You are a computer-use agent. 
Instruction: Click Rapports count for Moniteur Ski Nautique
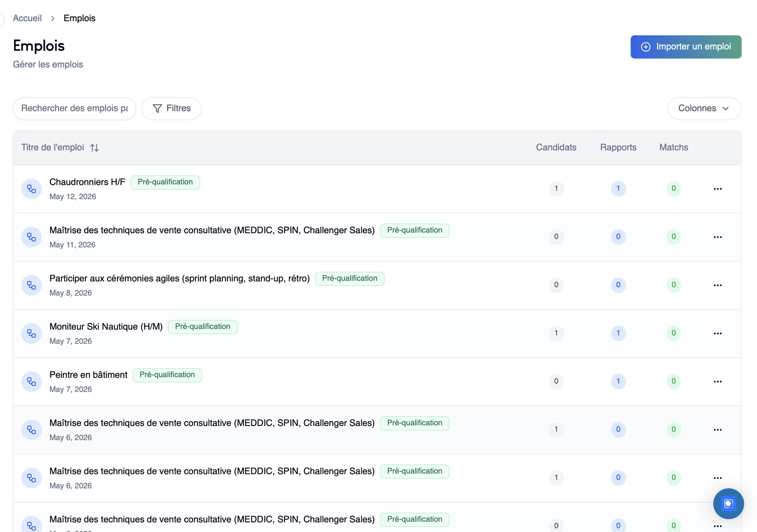tap(618, 333)
